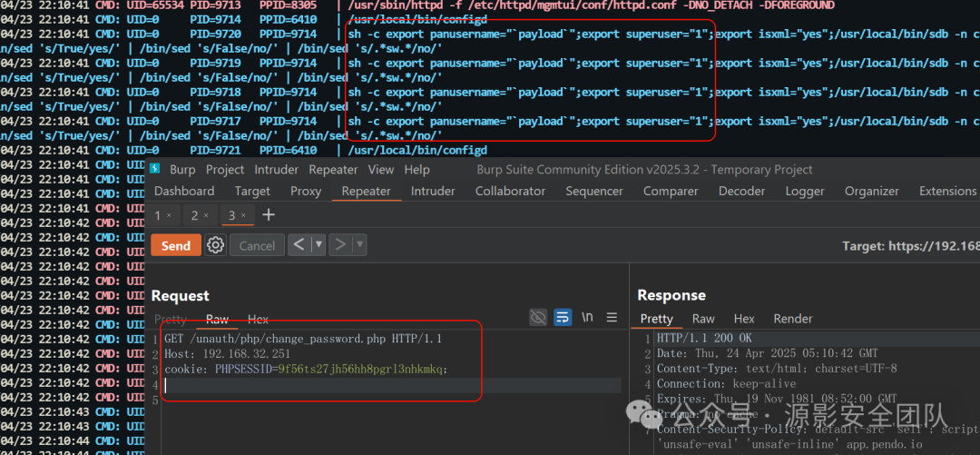Image resolution: width=980 pixels, height=455 pixels.
Task: Click the Cancel button
Action: point(257,245)
